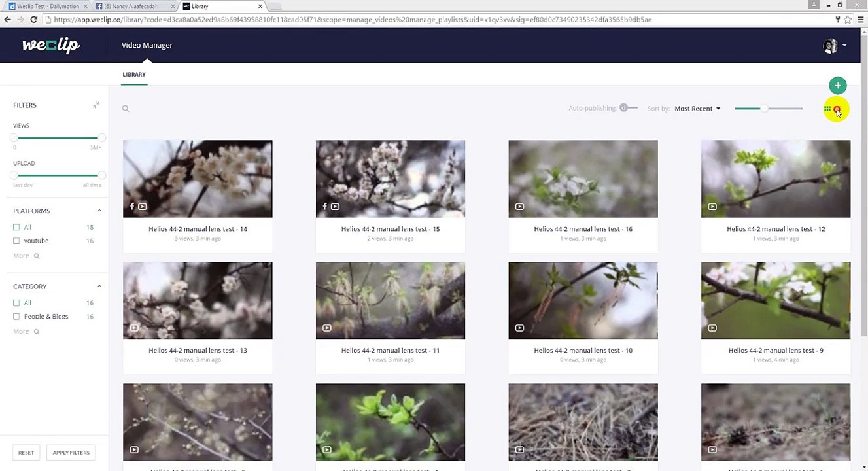Click the APPLY FILTERS button

(71, 453)
